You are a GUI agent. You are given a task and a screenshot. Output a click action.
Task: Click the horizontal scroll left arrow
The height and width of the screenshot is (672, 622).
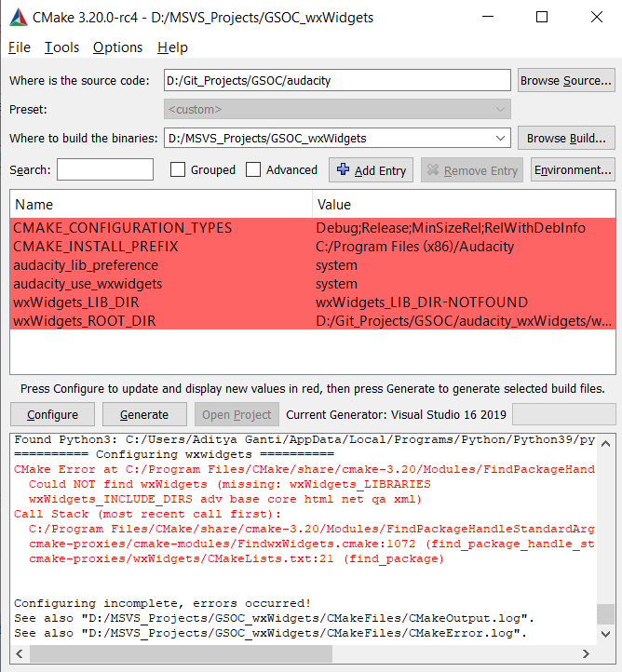(x=20, y=653)
